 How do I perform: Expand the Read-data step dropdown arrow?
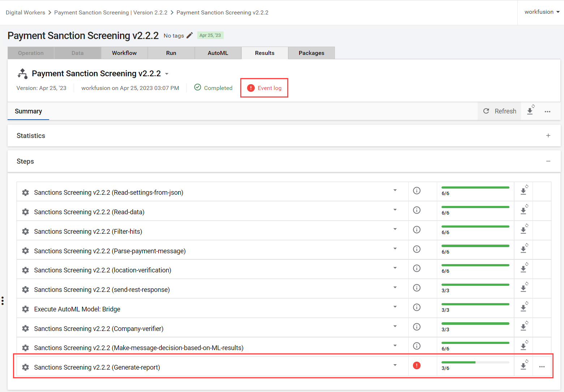395,210
